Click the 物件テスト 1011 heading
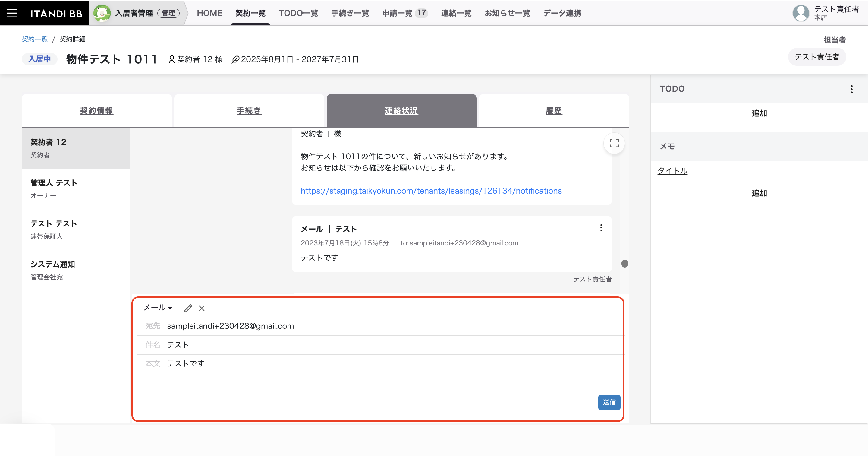The height and width of the screenshot is (456, 868). point(112,59)
